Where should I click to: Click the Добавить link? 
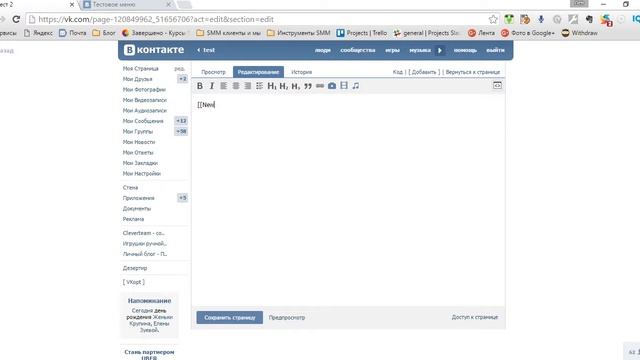(424, 72)
